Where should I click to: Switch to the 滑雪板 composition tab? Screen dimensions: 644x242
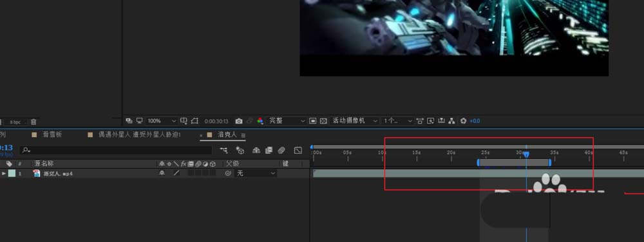(x=52, y=135)
